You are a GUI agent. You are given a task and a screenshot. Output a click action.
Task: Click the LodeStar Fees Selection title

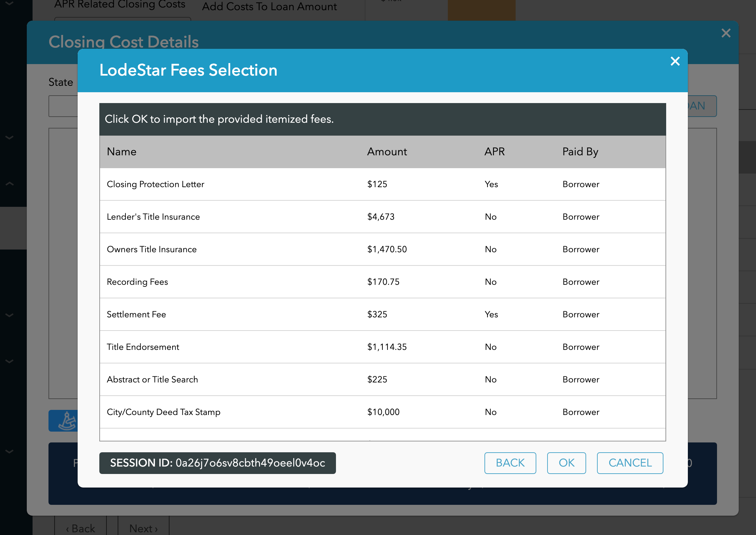[x=188, y=70]
